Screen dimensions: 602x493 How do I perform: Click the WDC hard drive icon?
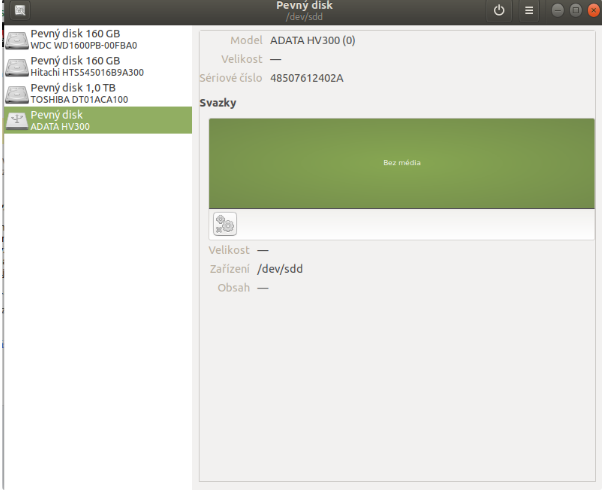tap(17, 40)
